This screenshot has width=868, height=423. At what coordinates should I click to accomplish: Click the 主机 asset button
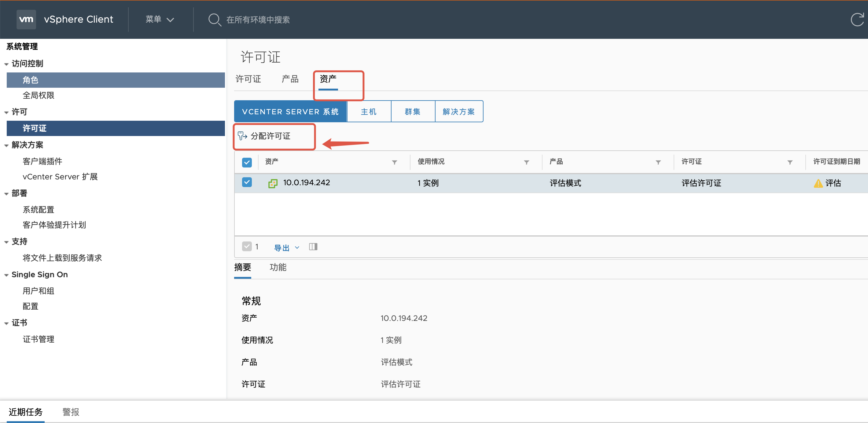tap(369, 112)
